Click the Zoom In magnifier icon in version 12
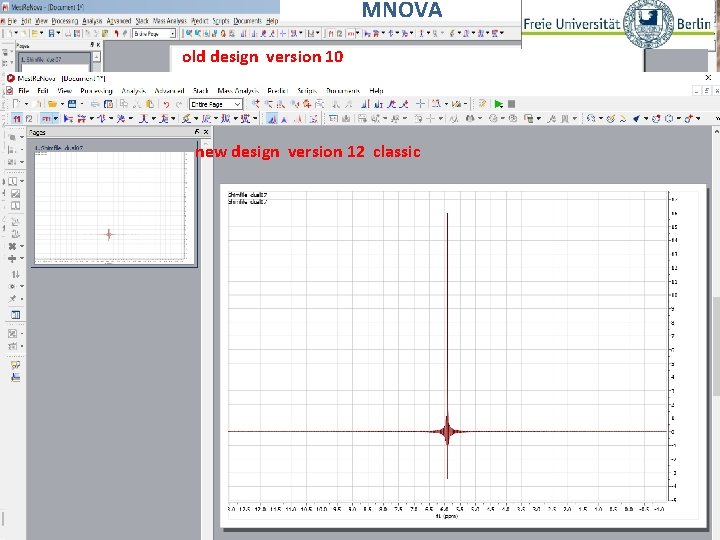The image size is (720, 540). (256, 104)
